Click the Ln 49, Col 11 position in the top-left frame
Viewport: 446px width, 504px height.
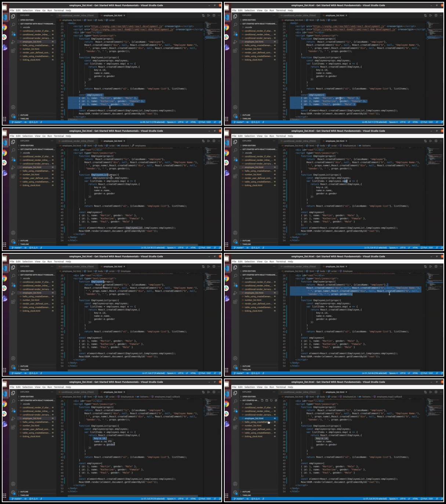[x=152, y=122]
